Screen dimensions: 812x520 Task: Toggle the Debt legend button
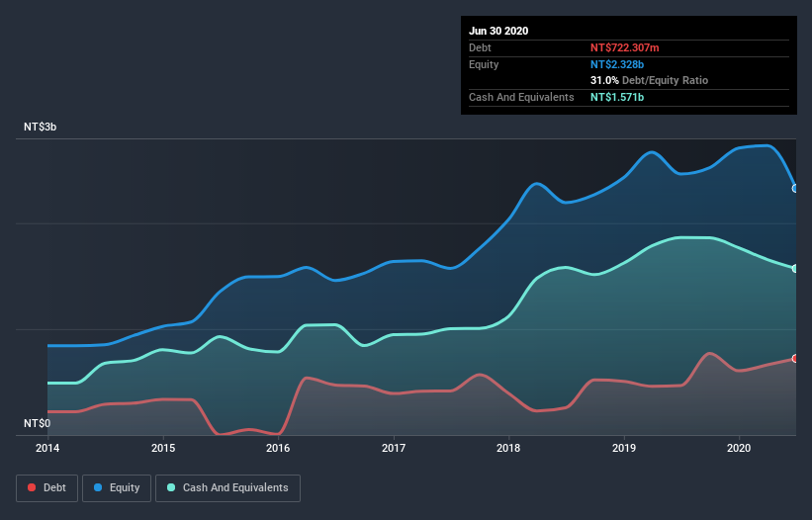point(46,488)
